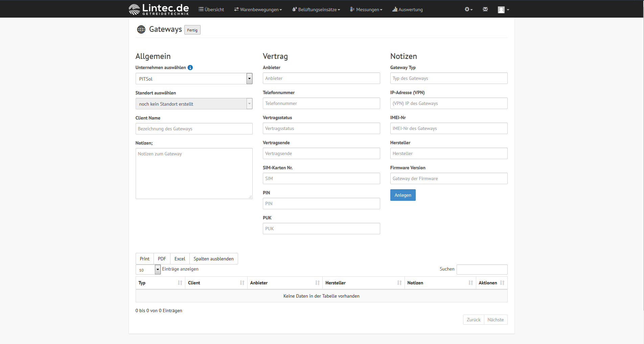Sort table by Notizen column
This screenshot has width=644, height=344.
pos(440,283)
